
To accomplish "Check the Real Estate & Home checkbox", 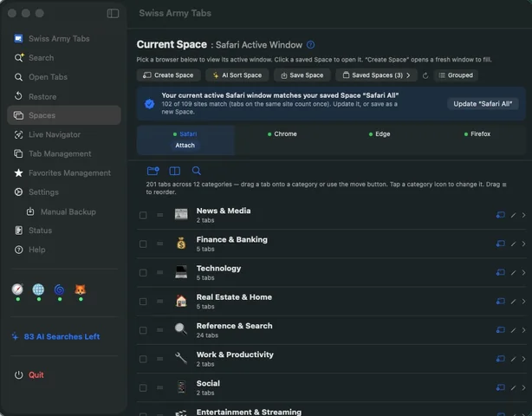I will 143,302.
